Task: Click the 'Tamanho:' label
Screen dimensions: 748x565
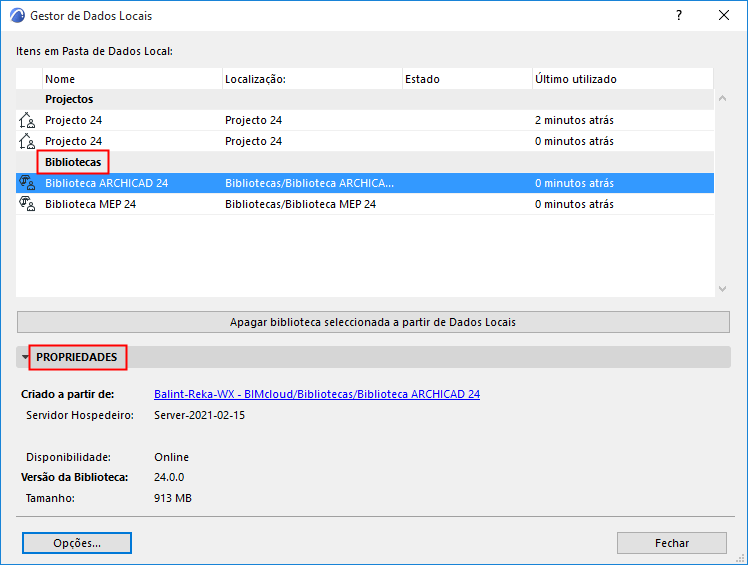Action: pos(50,498)
